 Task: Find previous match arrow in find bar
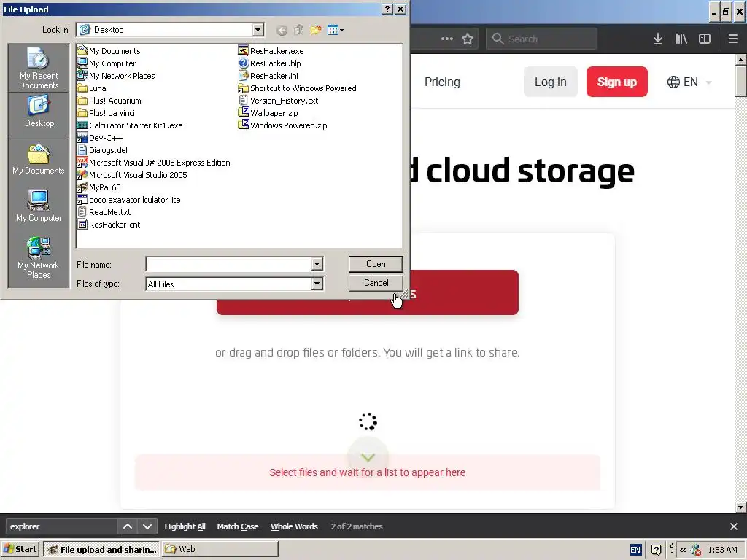point(127,526)
